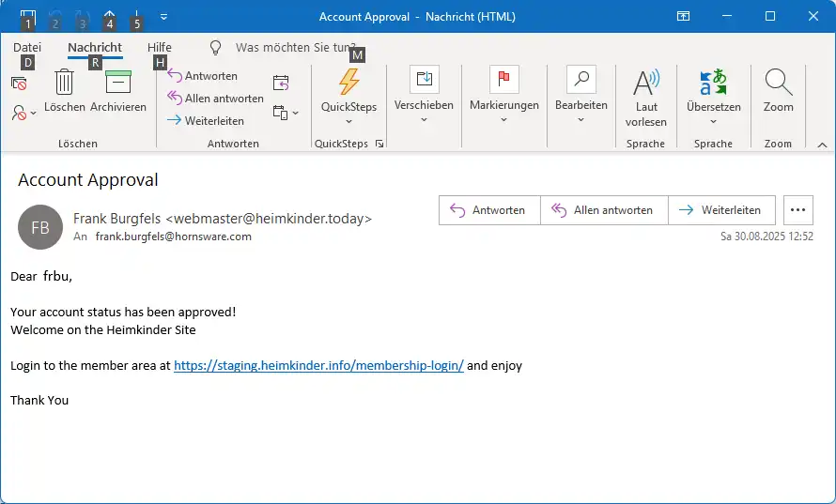
Task: Click the Ignorieren conversation icon
Action: coord(19,84)
